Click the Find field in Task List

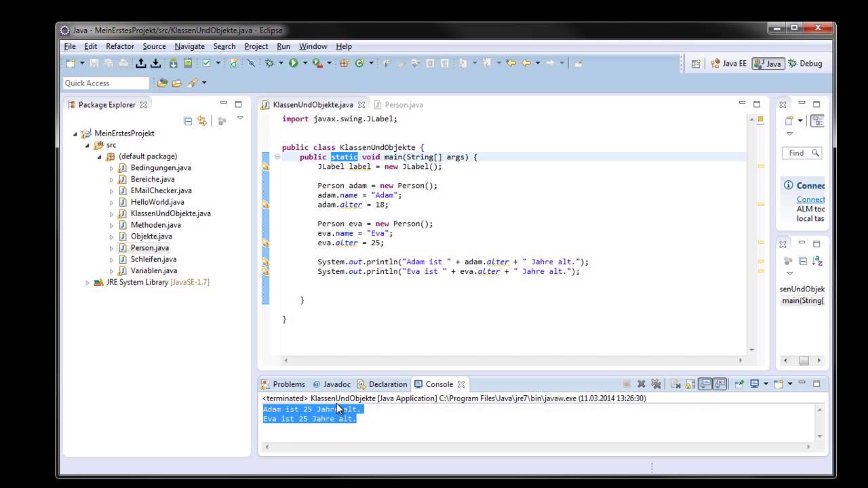802,153
